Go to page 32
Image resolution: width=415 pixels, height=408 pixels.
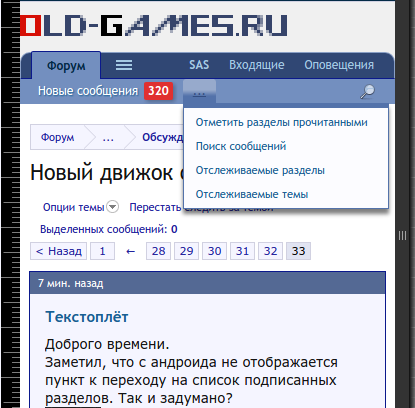270,251
